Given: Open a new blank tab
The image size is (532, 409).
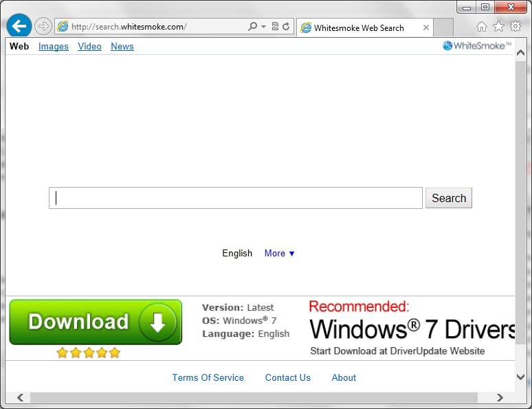Looking at the screenshot, I should click(443, 27).
